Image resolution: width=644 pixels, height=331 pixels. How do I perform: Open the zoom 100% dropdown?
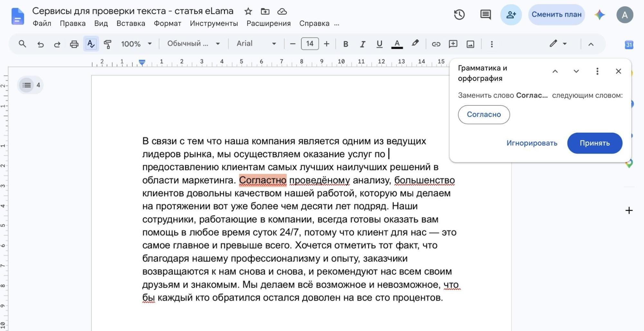(136, 44)
